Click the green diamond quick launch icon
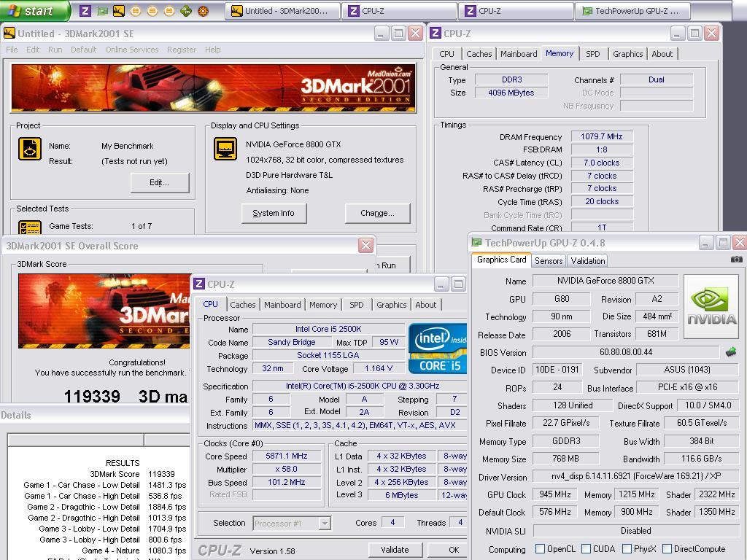 coord(186,10)
